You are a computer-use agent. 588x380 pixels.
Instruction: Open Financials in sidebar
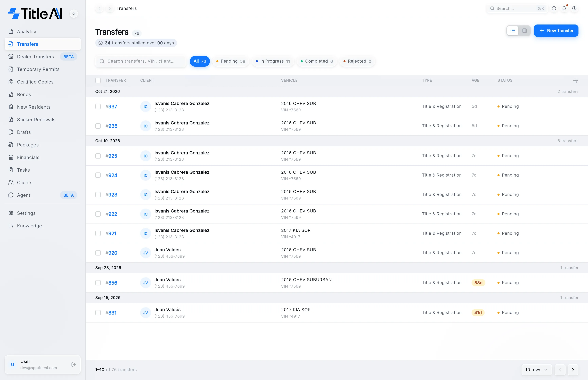click(x=42, y=158)
